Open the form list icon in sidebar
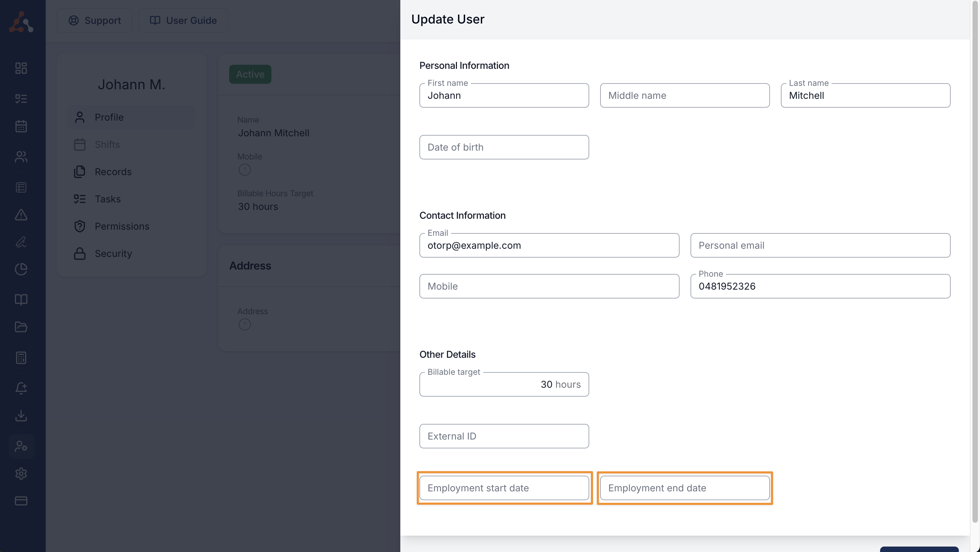This screenshot has height=552, width=980. (x=21, y=187)
